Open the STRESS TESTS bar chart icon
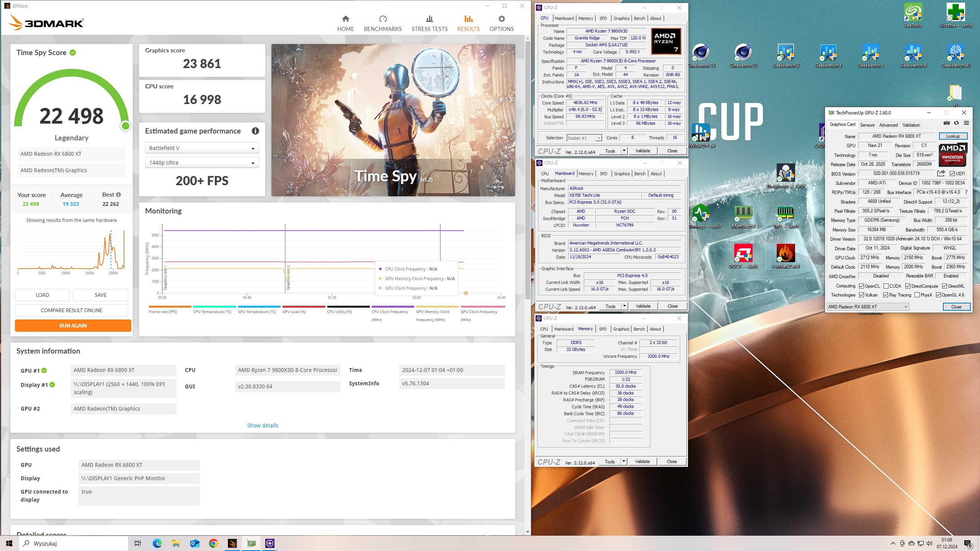 point(430,19)
